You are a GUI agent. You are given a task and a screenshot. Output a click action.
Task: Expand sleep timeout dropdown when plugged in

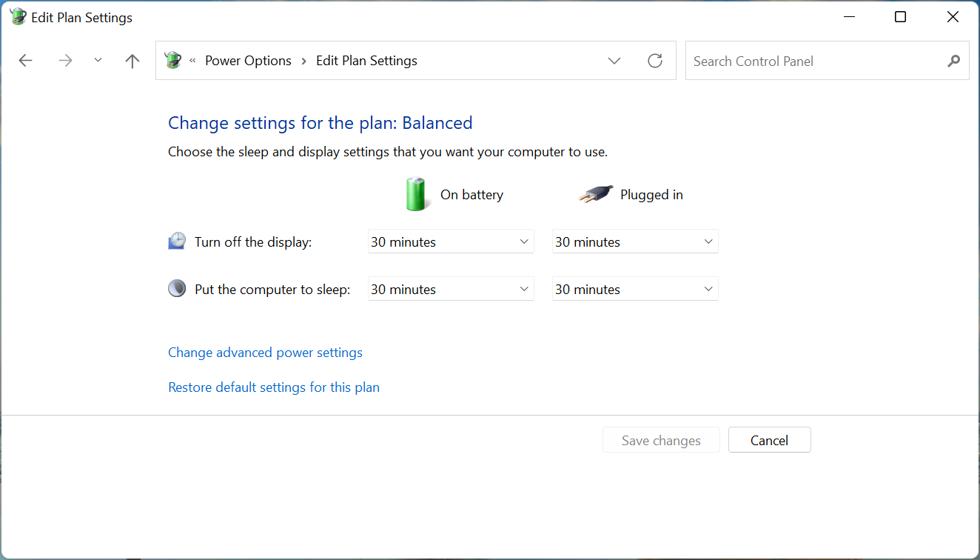point(635,289)
